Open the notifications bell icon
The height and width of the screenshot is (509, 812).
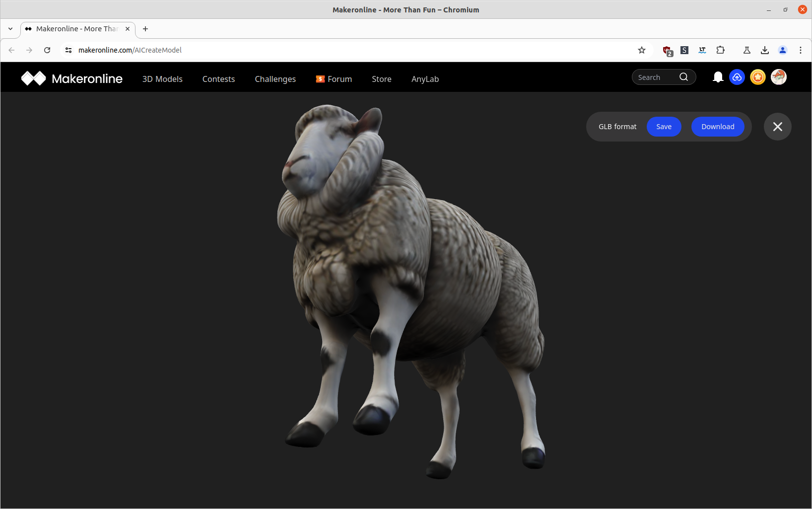(x=718, y=77)
